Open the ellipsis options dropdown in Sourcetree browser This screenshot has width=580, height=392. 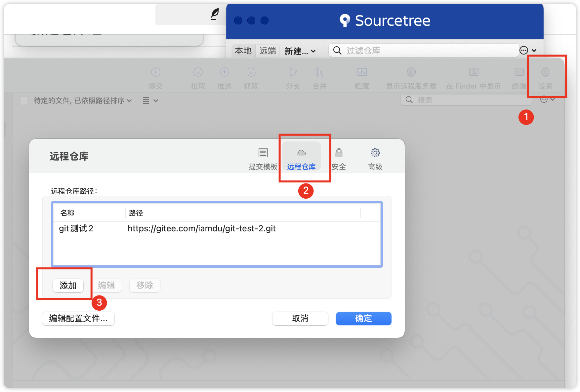(x=528, y=50)
